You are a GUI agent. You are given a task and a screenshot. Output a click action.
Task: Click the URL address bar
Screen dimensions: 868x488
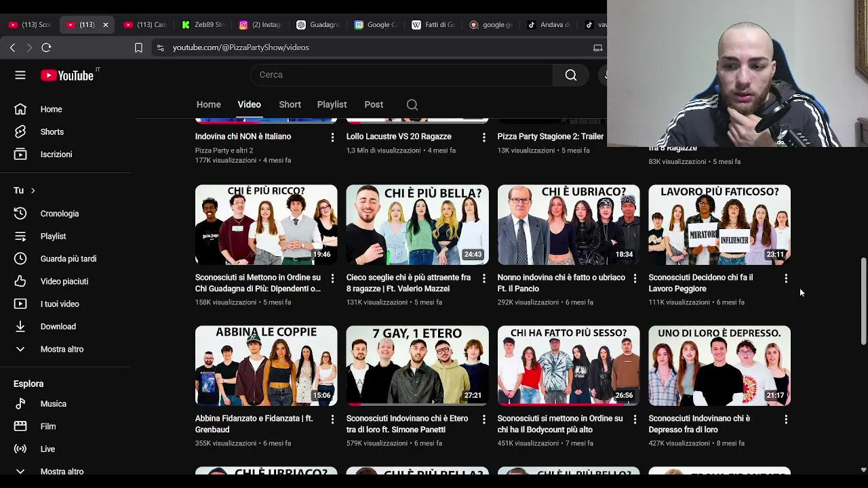[380, 47]
